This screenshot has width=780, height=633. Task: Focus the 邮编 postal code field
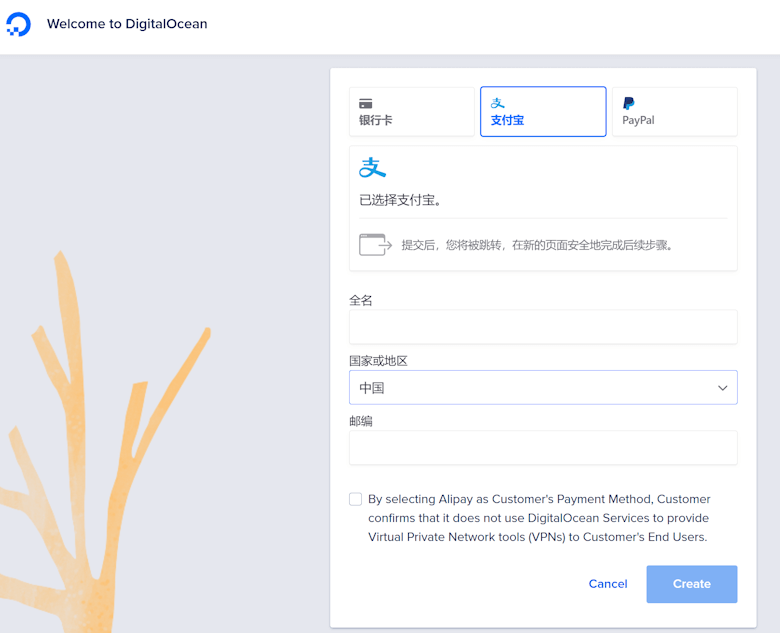coord(543,448)
